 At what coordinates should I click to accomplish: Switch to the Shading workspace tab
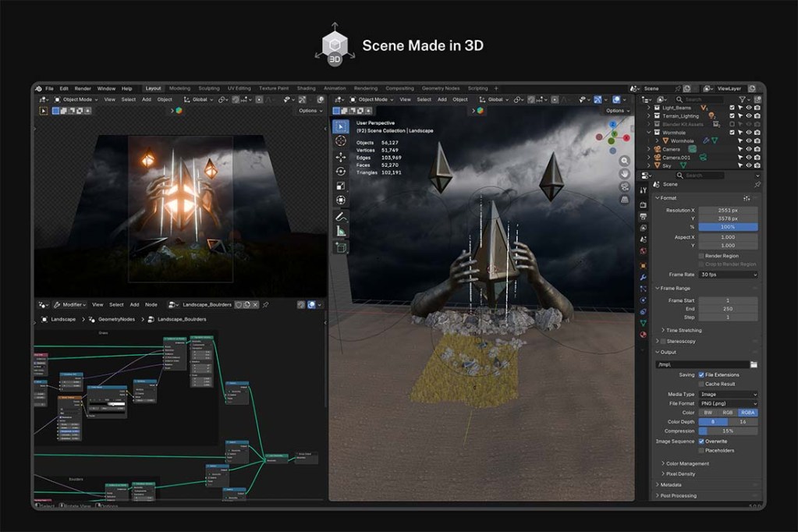307,89
